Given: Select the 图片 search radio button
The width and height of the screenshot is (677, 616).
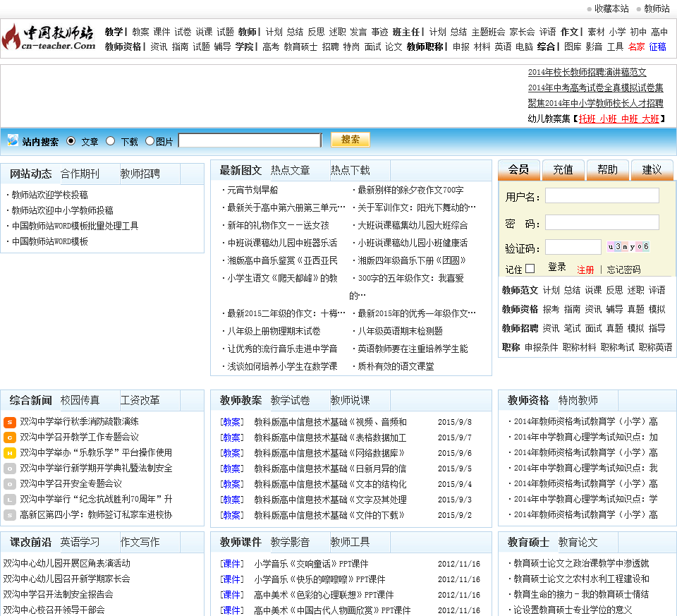Looking at the screenshot, I should pos(150,141).
